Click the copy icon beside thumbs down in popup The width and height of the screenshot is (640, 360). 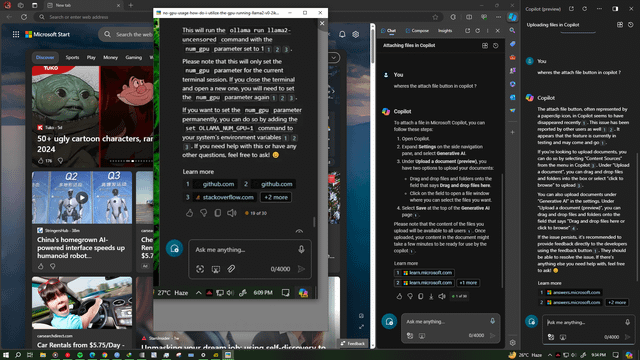coord(218,213)
